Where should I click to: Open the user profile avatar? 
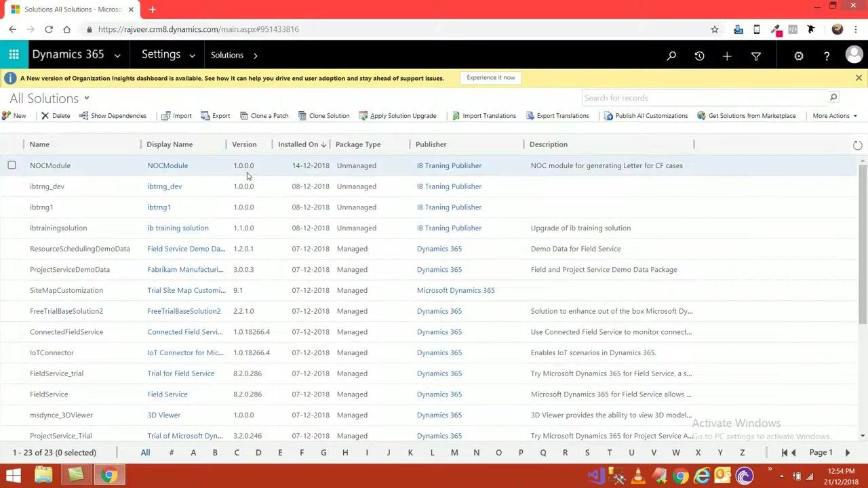(854, 55)
